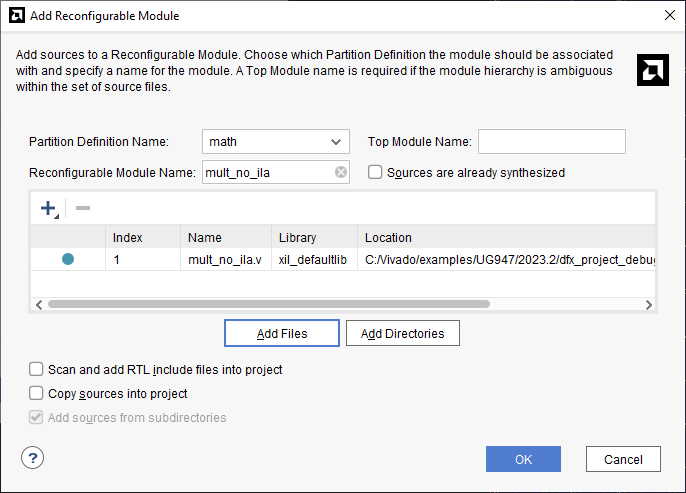
Task: Click the plus icon to add sources
Action: click(x=47, y=208)
